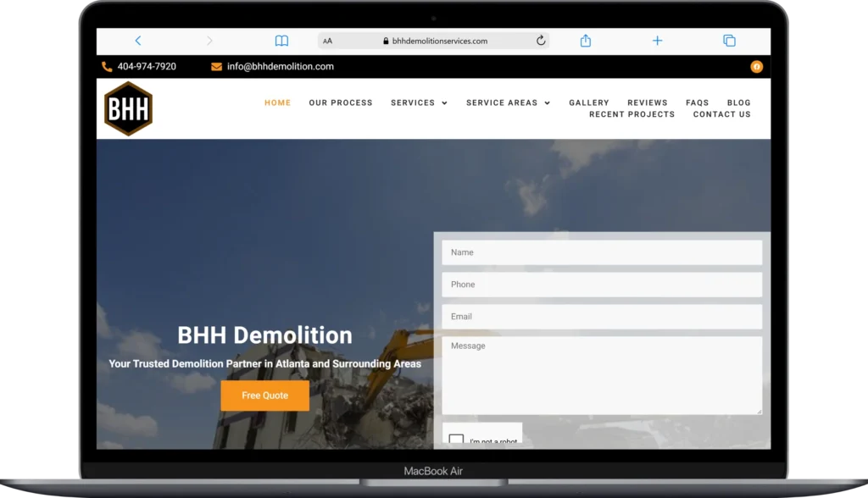
Task: Go to the FAQS page
Action: pyautogui.click(x=698, y=103)
